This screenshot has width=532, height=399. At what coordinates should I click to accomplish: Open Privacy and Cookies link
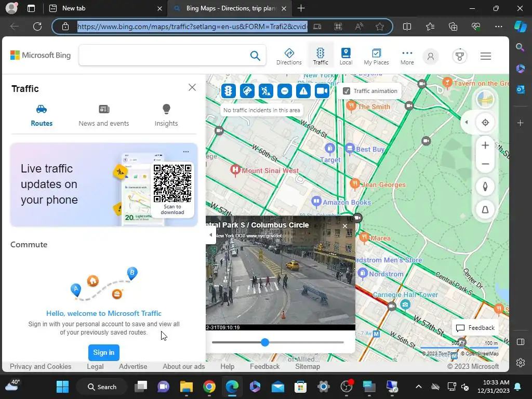(41, 366)
